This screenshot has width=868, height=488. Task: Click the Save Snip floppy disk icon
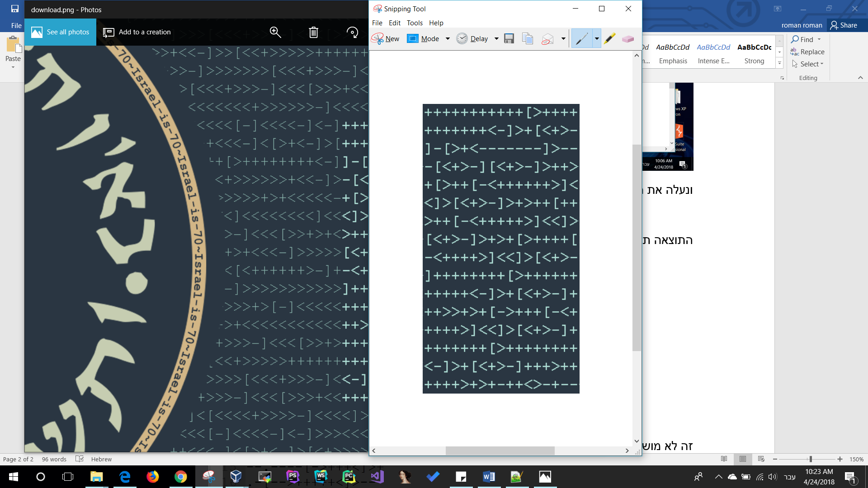point(509,39)
